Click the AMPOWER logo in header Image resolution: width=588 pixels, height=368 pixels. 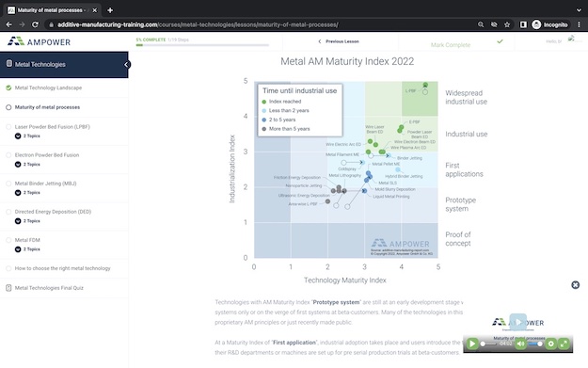(x=39, y=41)
